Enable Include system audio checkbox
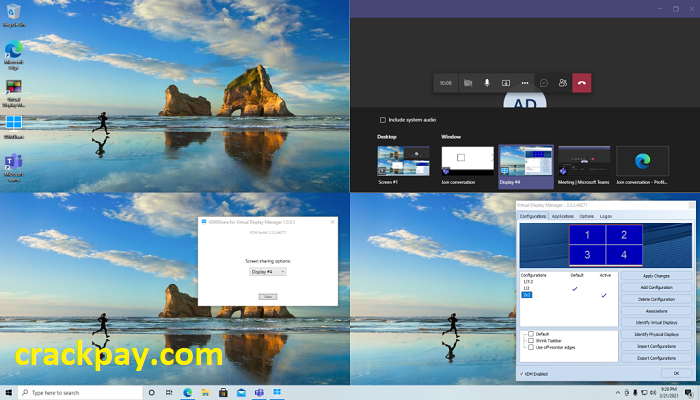 383,120
